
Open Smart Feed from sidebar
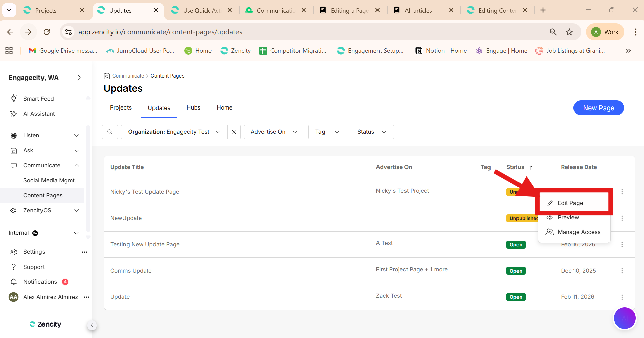click(x=38, y=99)
